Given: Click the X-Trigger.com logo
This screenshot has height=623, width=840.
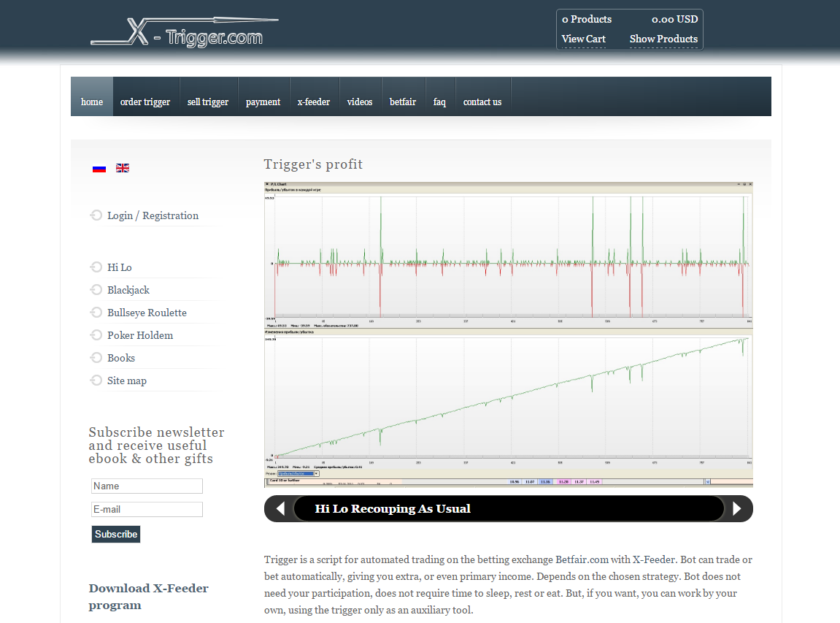Looking at the screenshot, I should coord(185,32).
